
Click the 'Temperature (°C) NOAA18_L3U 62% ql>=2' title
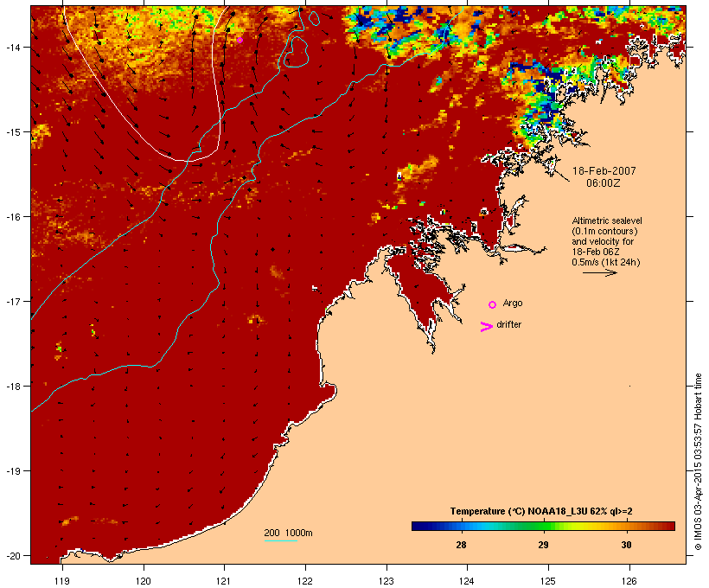coord(541,511)
